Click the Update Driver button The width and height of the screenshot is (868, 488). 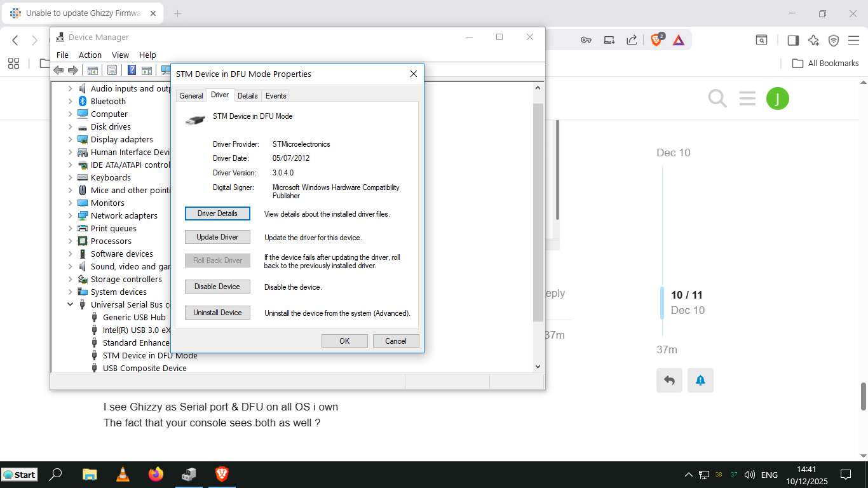coord(217,237)
